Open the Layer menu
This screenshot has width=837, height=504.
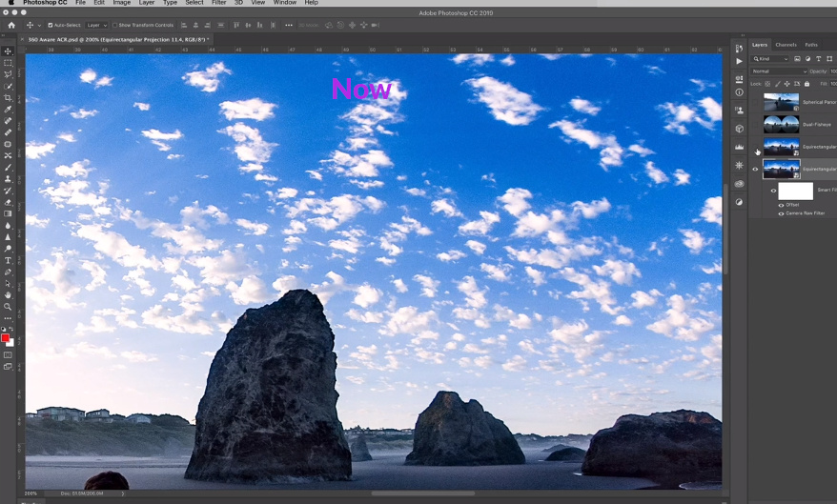tap(147, 3)
